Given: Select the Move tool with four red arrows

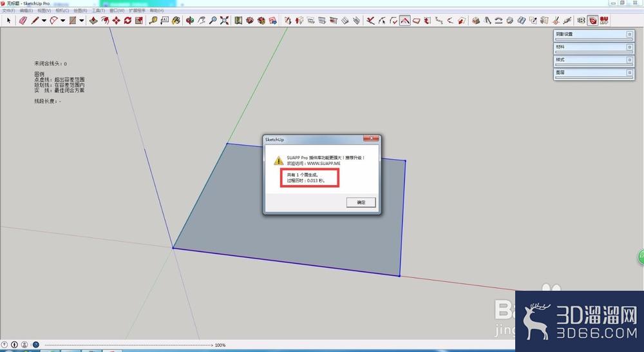Looking at the screenshot, I should pos(117,20).
